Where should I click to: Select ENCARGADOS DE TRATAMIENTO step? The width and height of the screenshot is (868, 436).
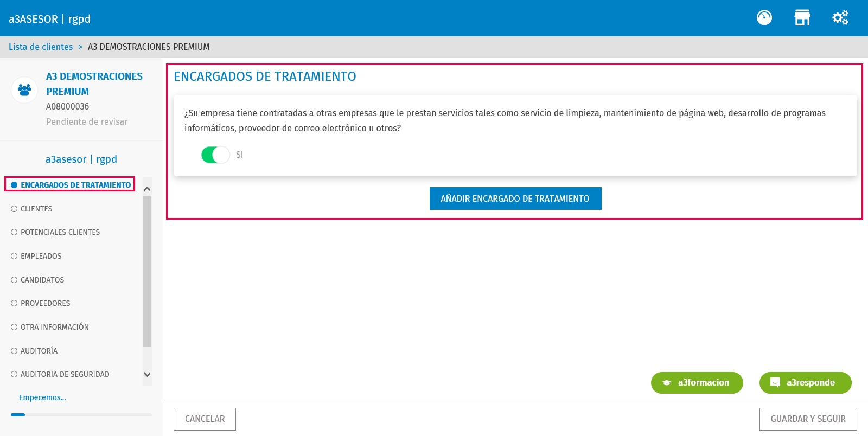pyautogui.click(x=71, y=185)
